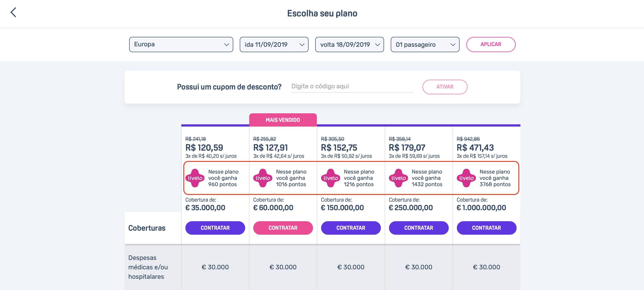
Task: Open the Europa destination dropdown
Action: click(181, 45)
